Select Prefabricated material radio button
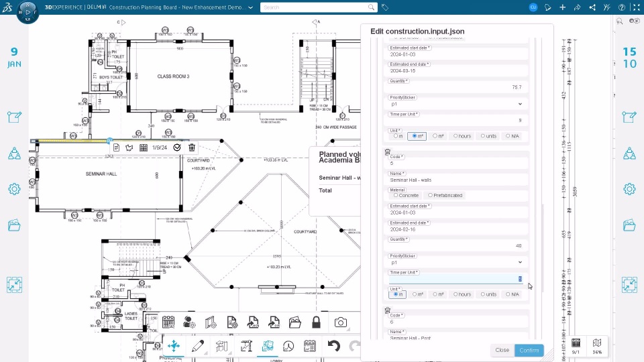Image resolution: width=644 pixels, height=362 pixels. pos(430,195)
